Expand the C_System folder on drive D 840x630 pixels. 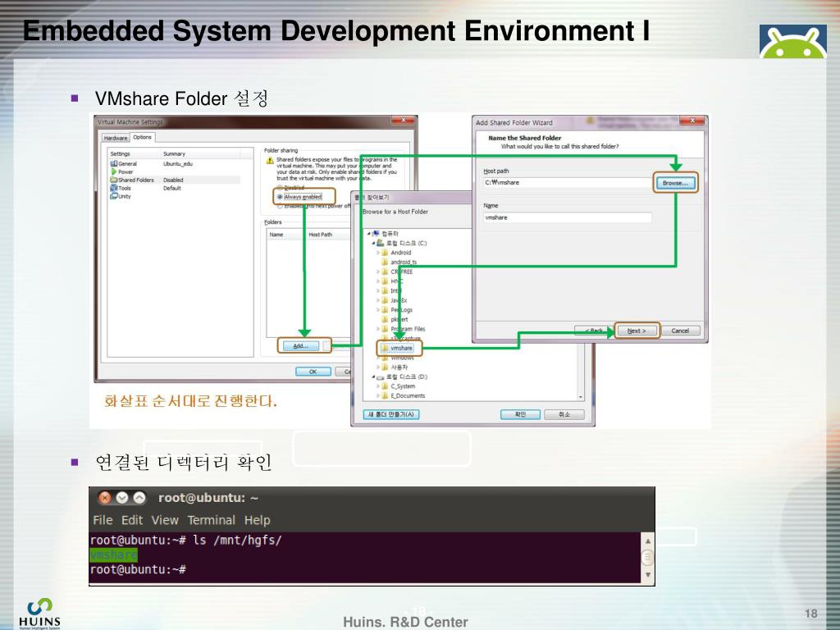coord(378,386)
